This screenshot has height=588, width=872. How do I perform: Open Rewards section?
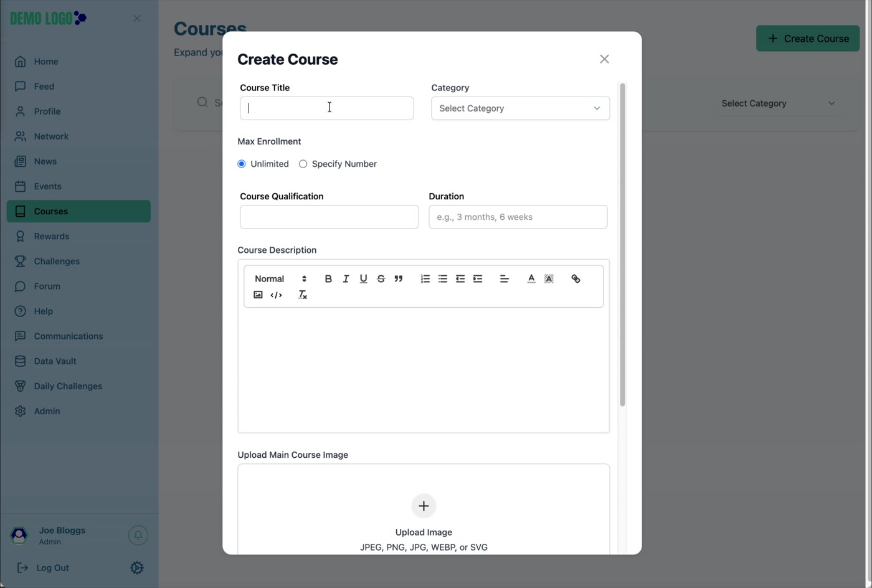78,236
